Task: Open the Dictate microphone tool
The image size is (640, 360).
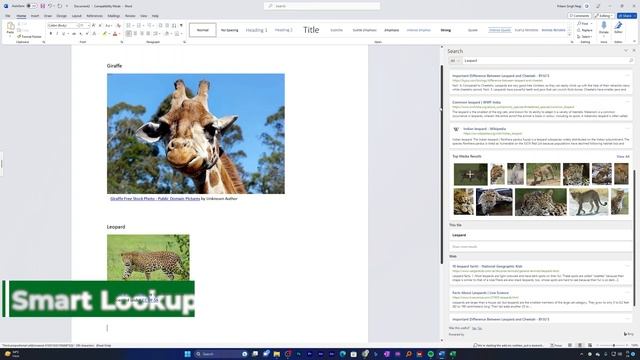Action: [x=604, y=28]
